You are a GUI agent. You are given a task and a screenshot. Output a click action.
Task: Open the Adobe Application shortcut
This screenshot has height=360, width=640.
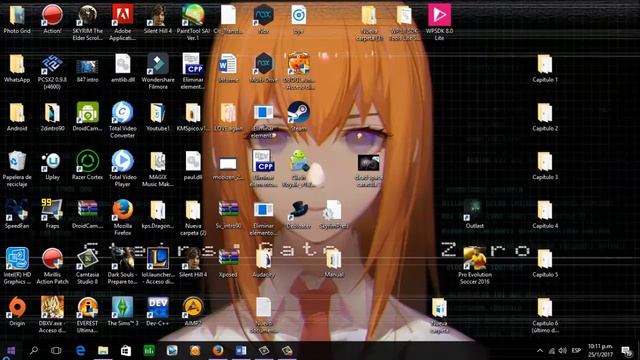[122, 16]
